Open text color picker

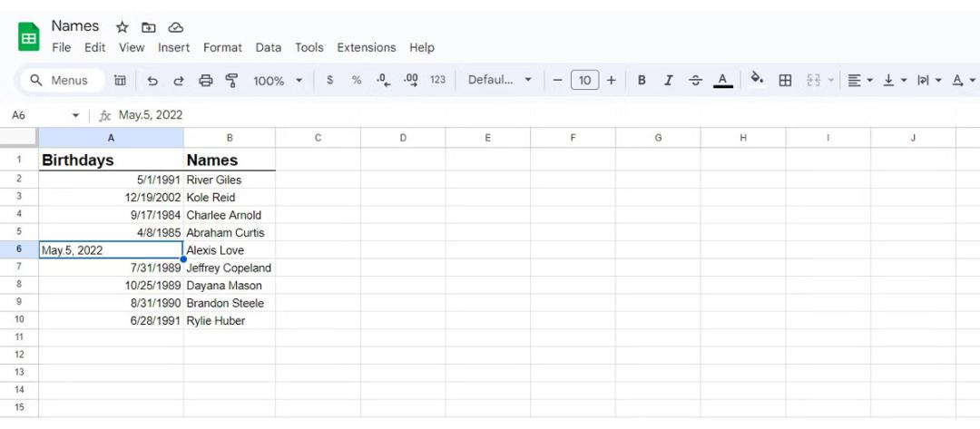click(x=722, y=80)
